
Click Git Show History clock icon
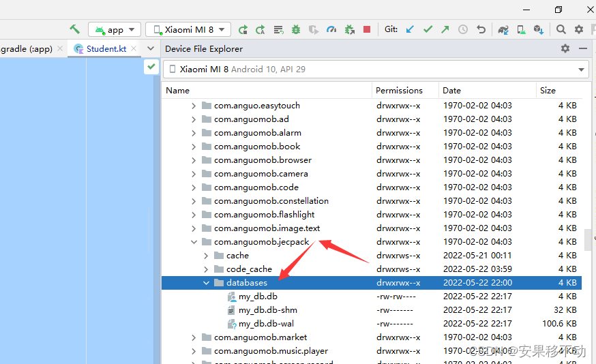coord(463,29)
